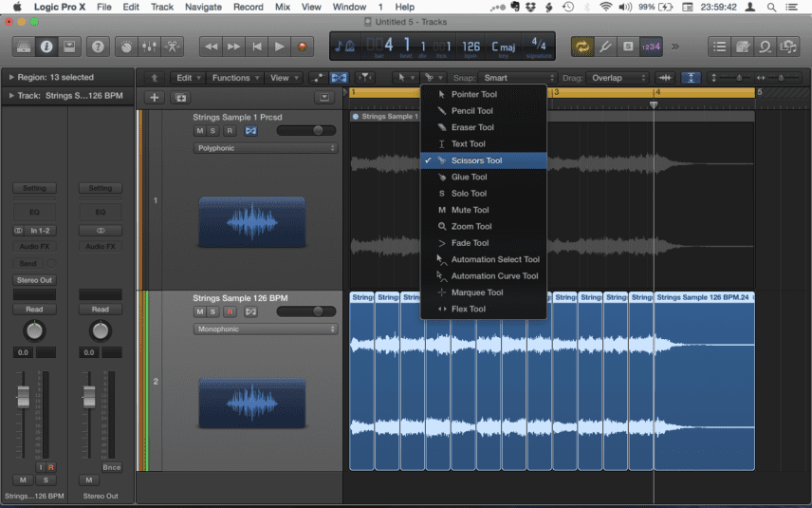Open the Loop Browser
The width and height of the screenshot is (812, 508).
point(765,47)
